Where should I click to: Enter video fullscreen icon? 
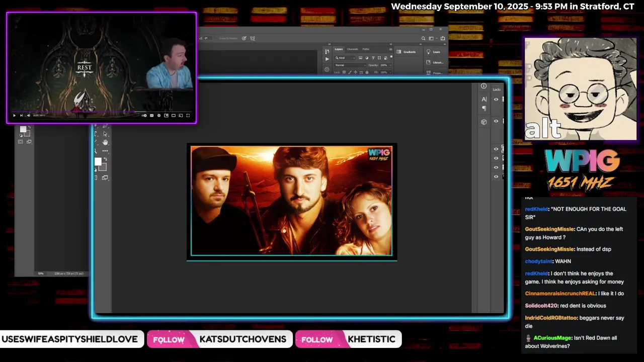[188, 116]
